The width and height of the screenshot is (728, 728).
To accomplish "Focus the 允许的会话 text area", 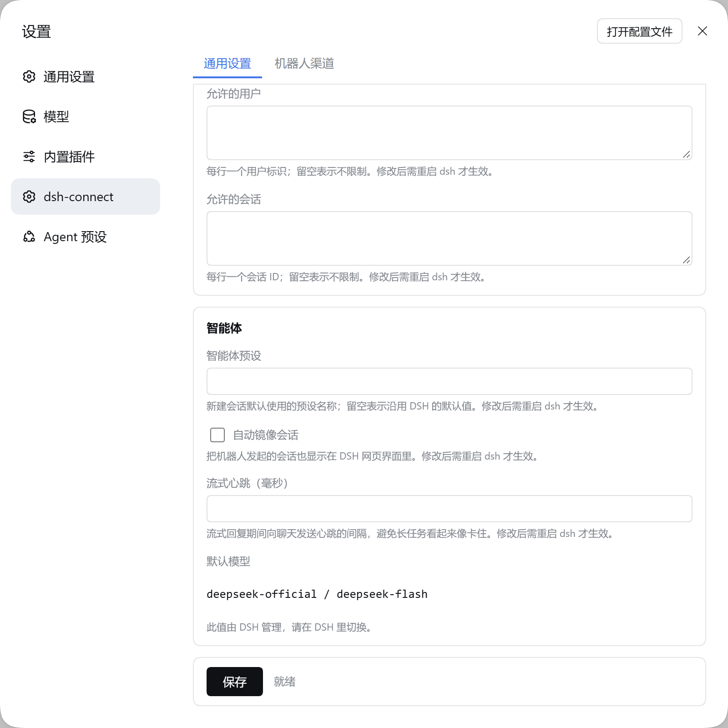I will coord(450,238).
